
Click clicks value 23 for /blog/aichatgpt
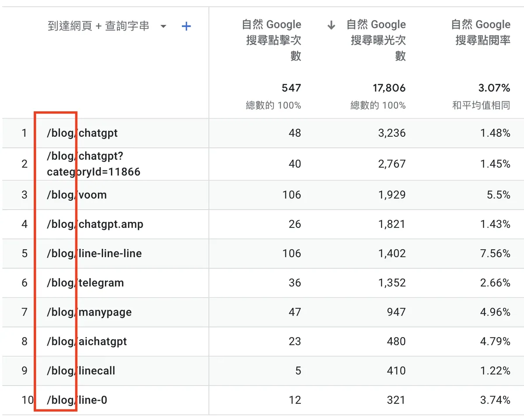tap(295, 341)
